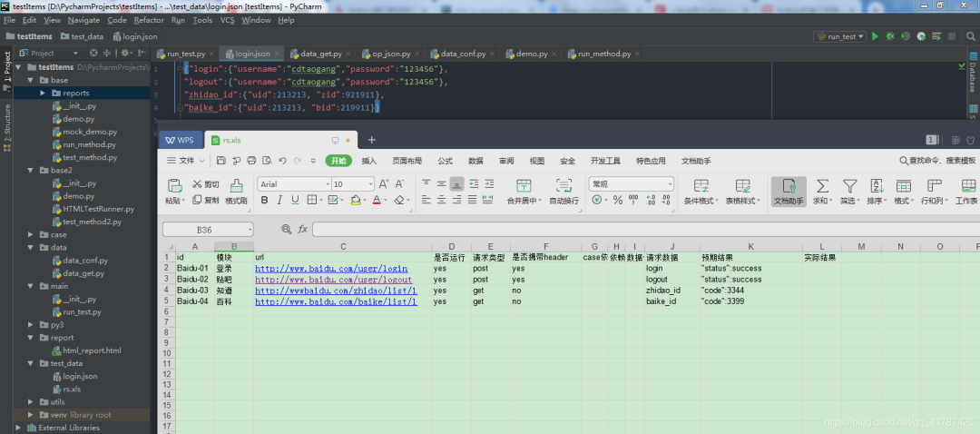
Task: Open the zhidao/list/1 link in C4
Action: pyautogui.click(x=337, y=291)
